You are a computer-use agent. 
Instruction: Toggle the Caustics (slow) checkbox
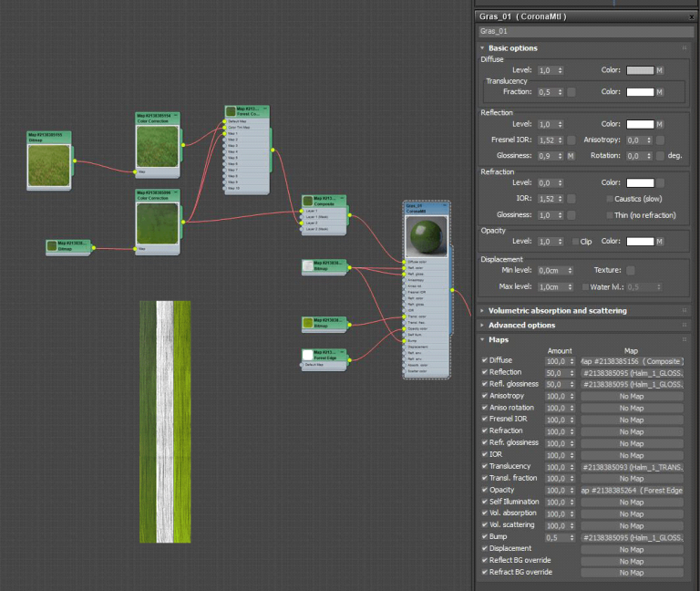click(609, 199)
